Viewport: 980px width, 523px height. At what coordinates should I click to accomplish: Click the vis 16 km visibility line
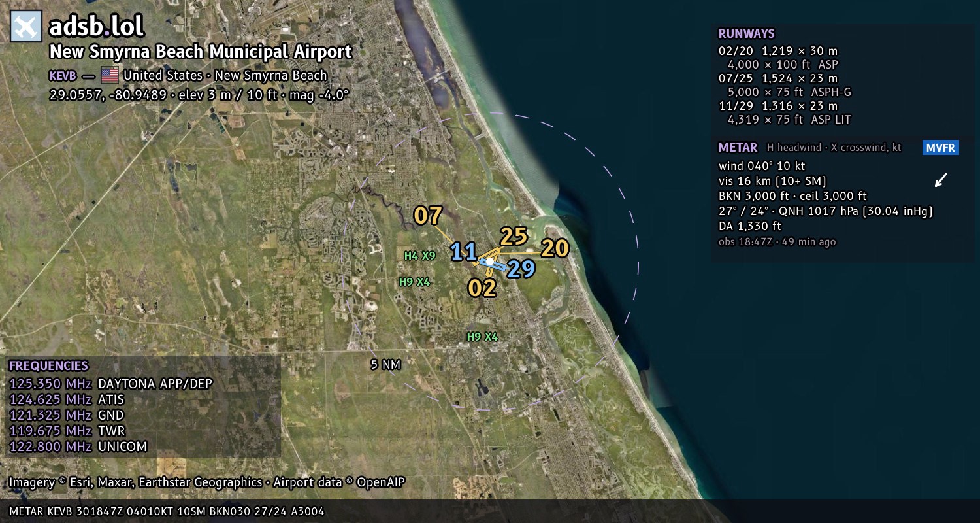click(x=773, y=181)
